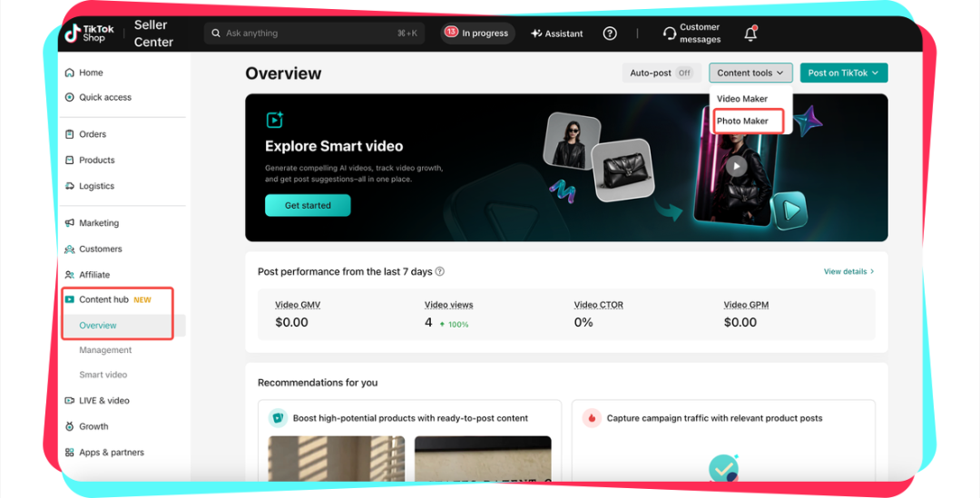Open Customer messages
The height and width of the screenshot is (498, 980).
click(691, 34)
